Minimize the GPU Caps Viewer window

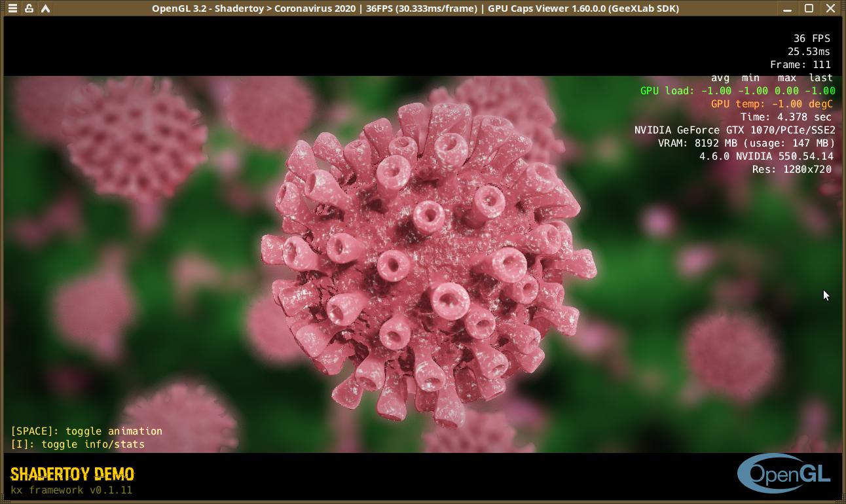787,9
